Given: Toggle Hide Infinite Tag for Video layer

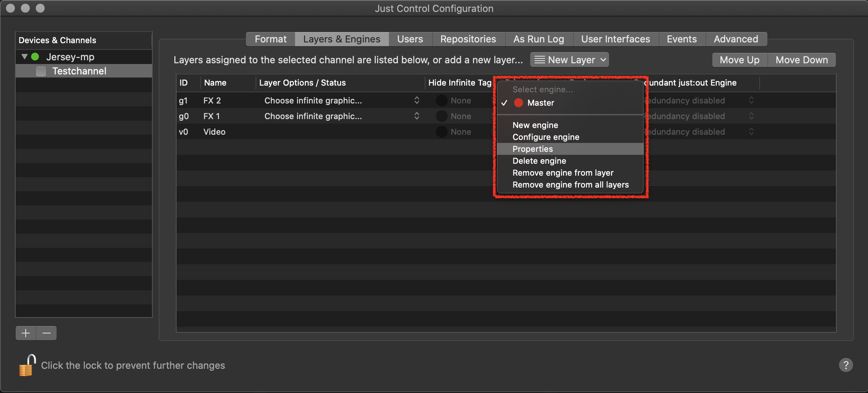Looking at the screenshot, I should coord(441,132).
